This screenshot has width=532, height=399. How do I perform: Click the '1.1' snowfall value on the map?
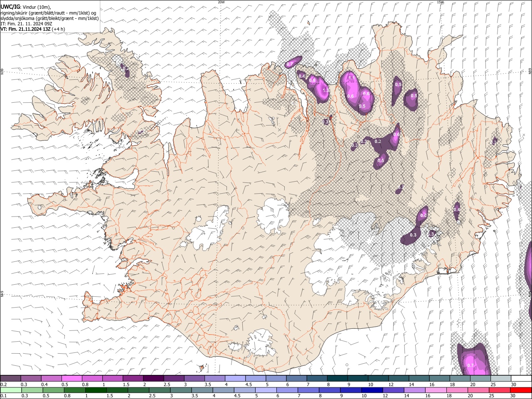click(351, 78)
